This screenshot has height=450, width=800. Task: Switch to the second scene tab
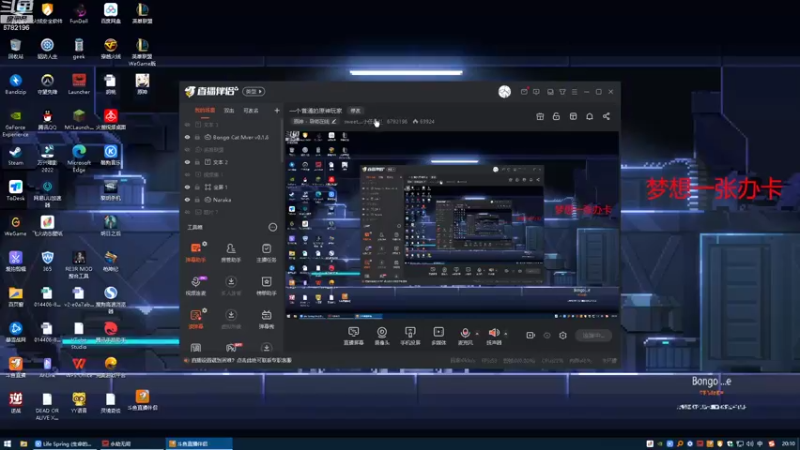229,111
